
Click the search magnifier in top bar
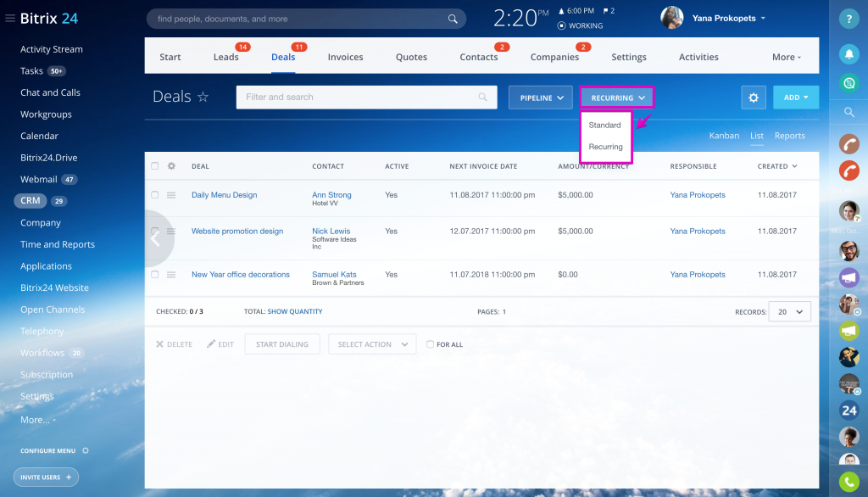[453, 19]
